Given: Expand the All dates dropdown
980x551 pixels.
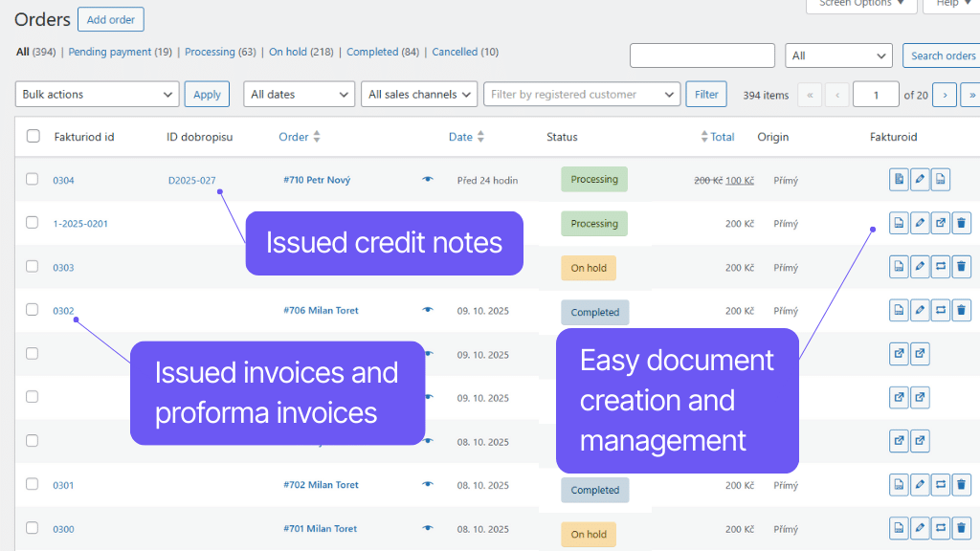Looking at the screenshot, I should tap(299, 94).
